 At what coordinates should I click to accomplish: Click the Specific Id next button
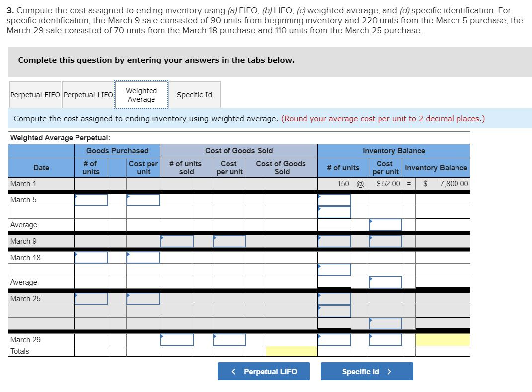click(367, 371)
